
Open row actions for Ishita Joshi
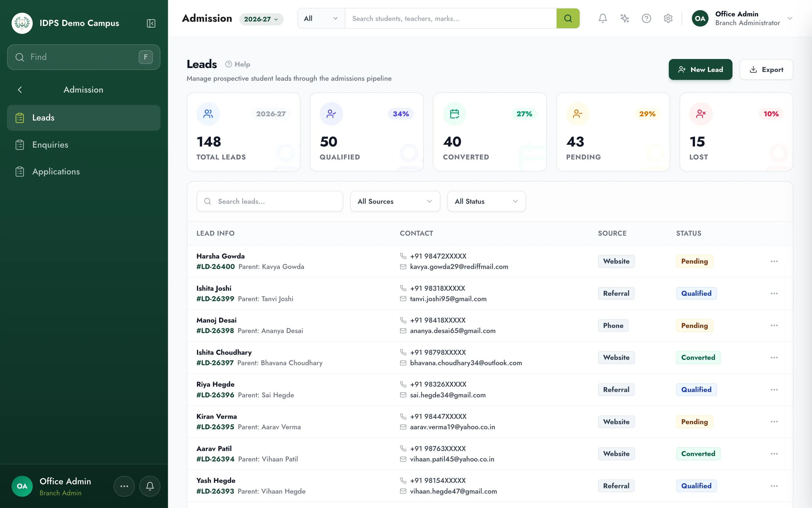[x=774, y=294]
